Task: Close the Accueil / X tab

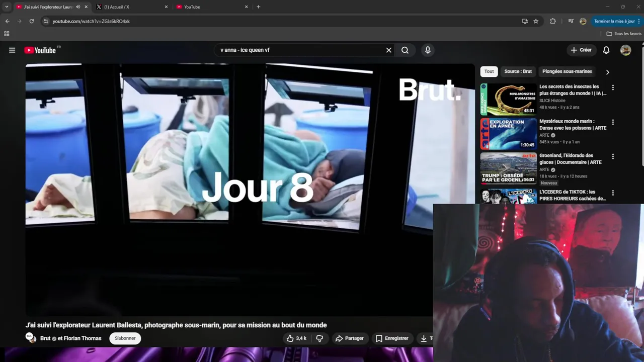Action: (x=167, y=7)
